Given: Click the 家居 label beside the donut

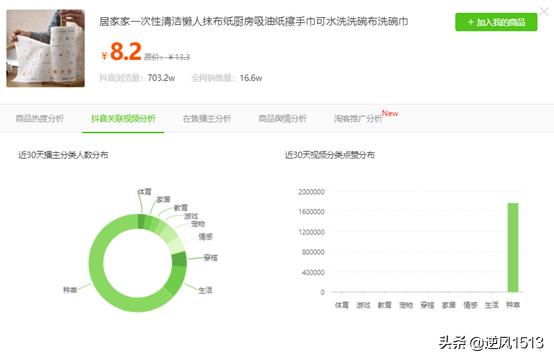Looking at the screenshot, I should click(163, 200).
